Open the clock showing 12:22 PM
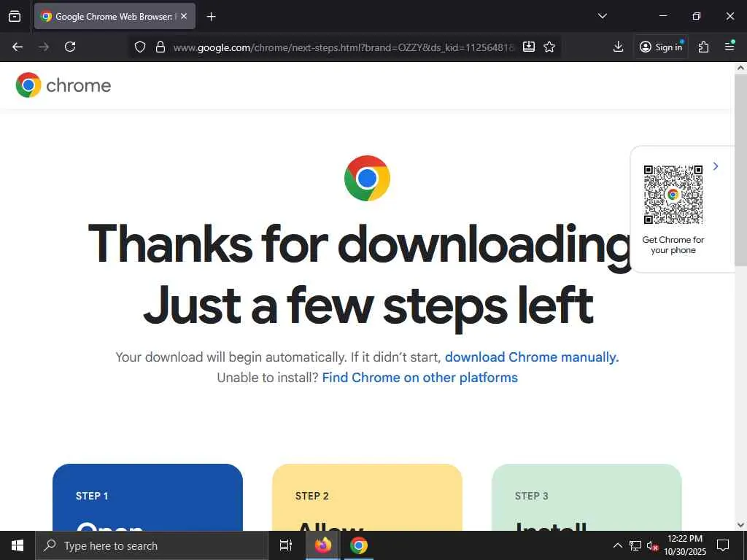This screenshot has height=560, width=747. click(685, 545)
